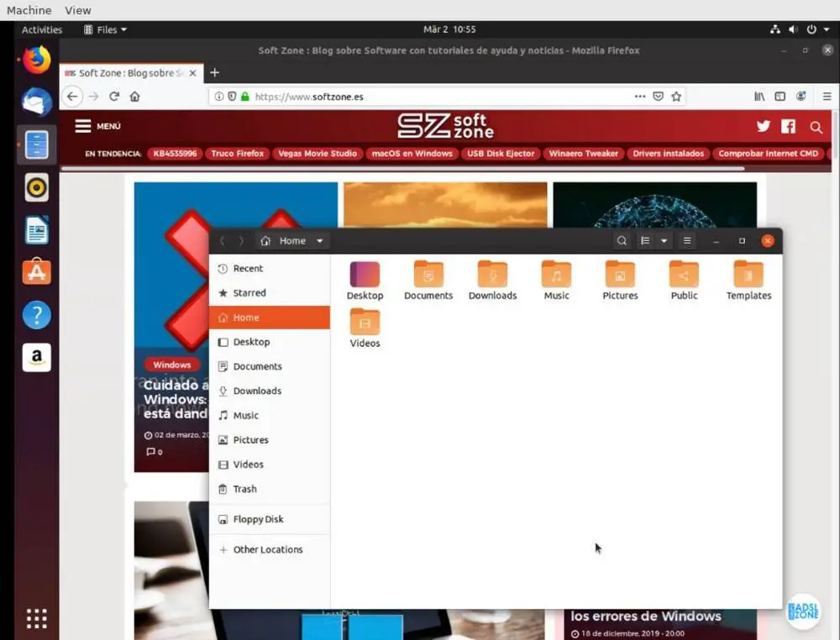Open trending tag Truco Firefox
Screen dimensions: 840x640
point(238,154)
